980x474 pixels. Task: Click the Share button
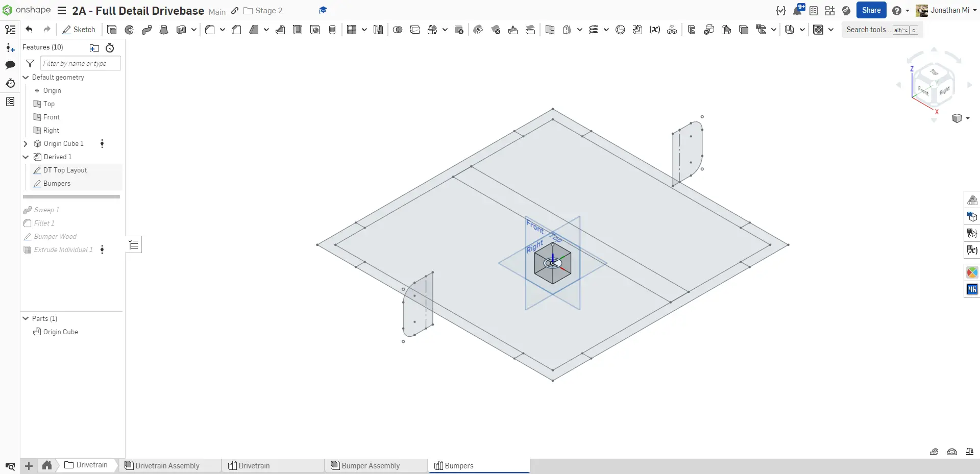pyautogui.click(x=871, y=10)
